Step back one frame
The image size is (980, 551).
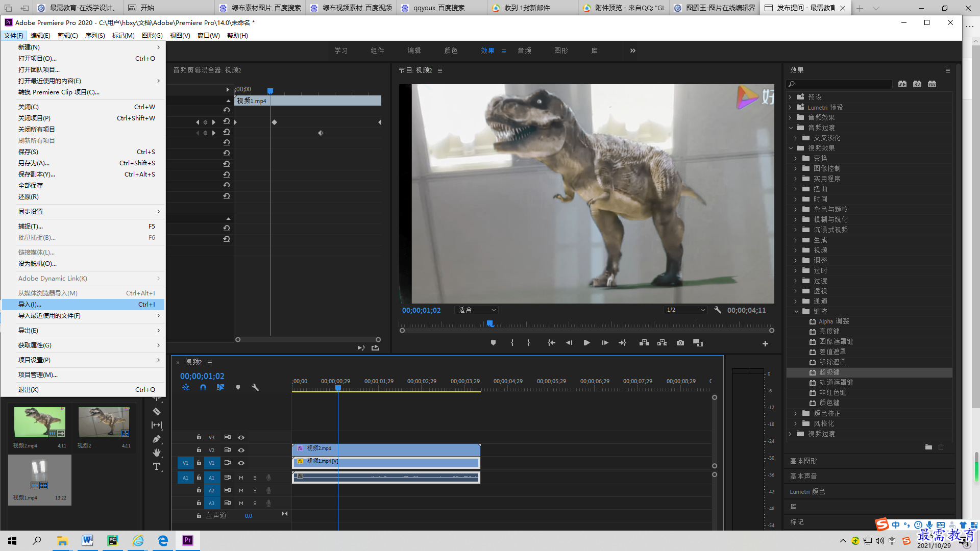pyautogui.click(x=569, y=343)
